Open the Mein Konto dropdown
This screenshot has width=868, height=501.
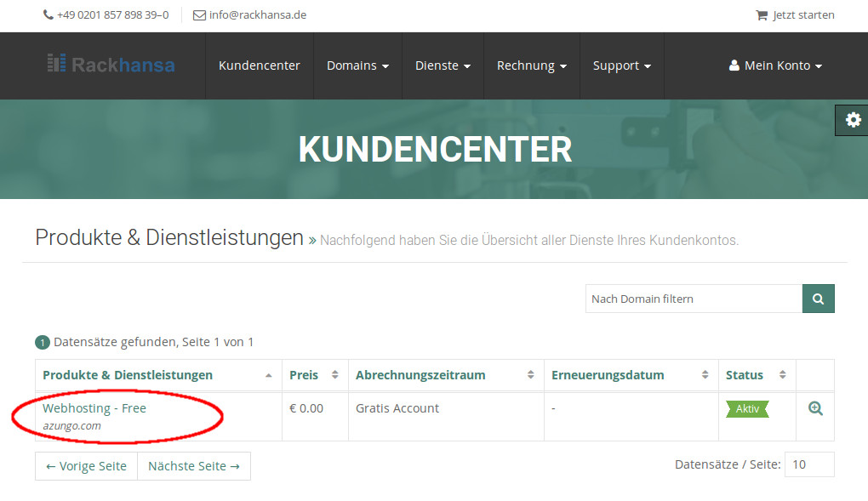coord(775,65)
